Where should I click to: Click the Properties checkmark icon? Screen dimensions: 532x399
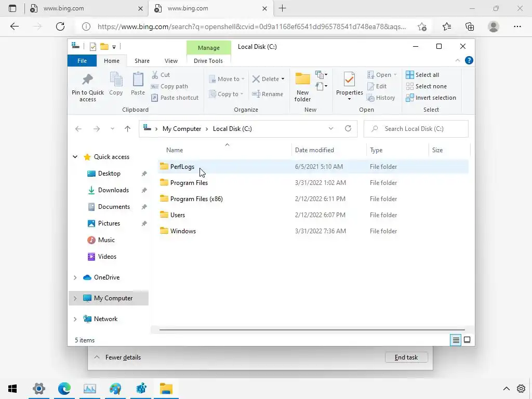point(349,79)
